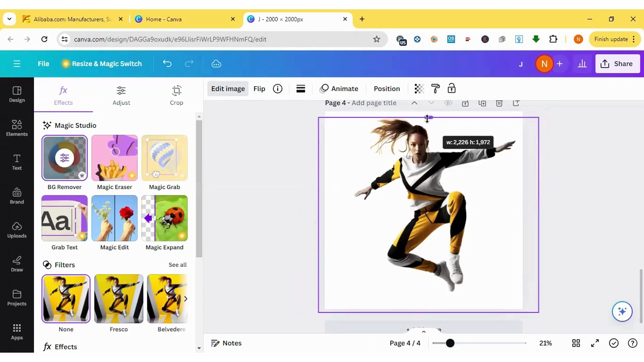Screen dimensions: 644x362
Task: Select the Draw tool in sidebar
Action: tap(17, 264)
